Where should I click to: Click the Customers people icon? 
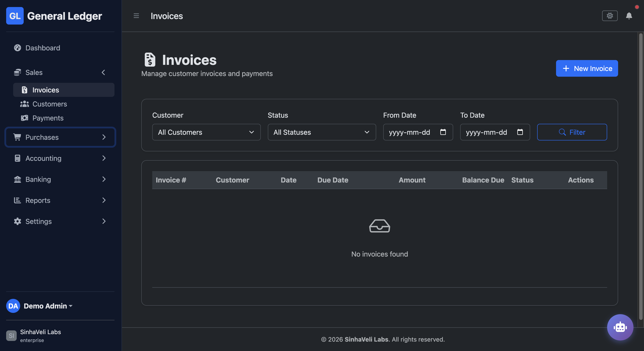click(x=25, y=104)
